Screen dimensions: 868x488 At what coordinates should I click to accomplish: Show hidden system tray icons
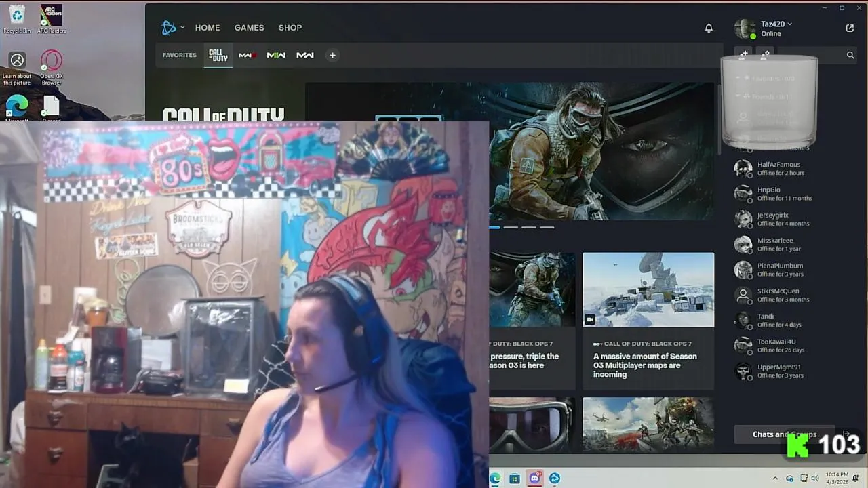pyautogui.click(x=776, y=478)
